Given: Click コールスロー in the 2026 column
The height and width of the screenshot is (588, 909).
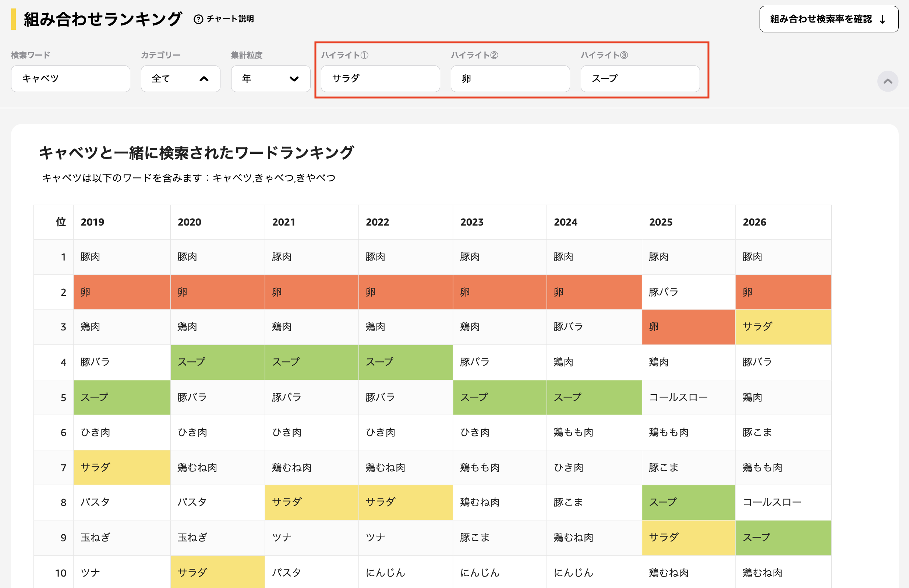Looking at the screenshot, I should click(x=772, y=502).
